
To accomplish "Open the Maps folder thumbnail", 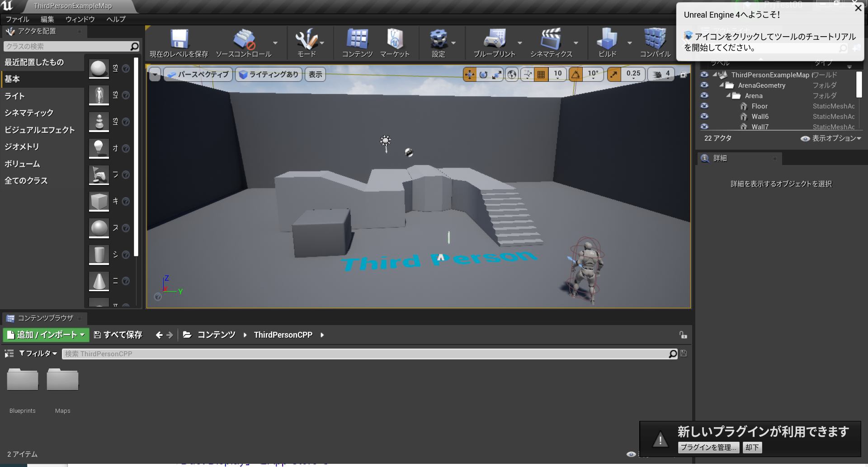I will [x=62, y=380].
